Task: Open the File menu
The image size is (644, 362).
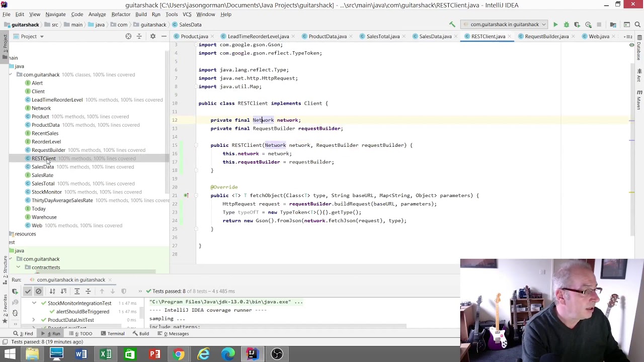Action: pyautogui.click(x=6, y=14)
